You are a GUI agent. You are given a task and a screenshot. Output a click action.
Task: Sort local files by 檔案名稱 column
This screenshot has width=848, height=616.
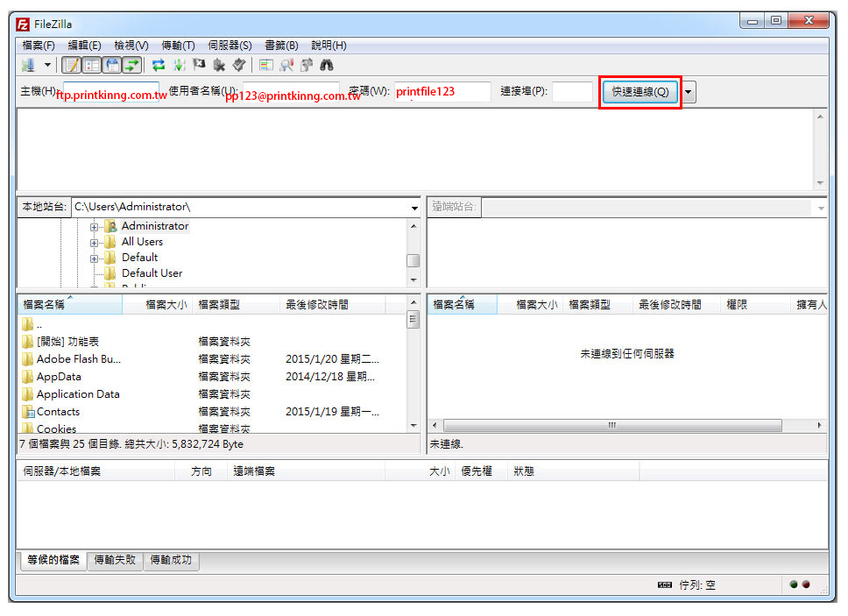70,305
